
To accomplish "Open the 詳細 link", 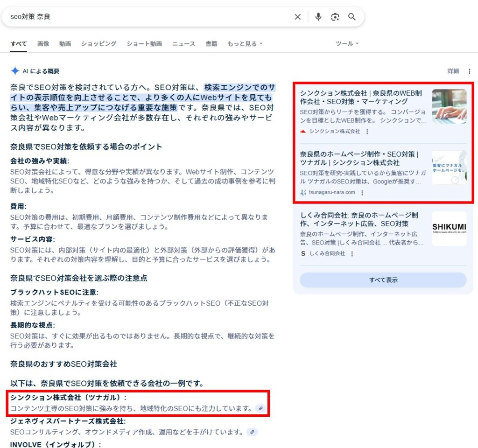I will 453,71.
